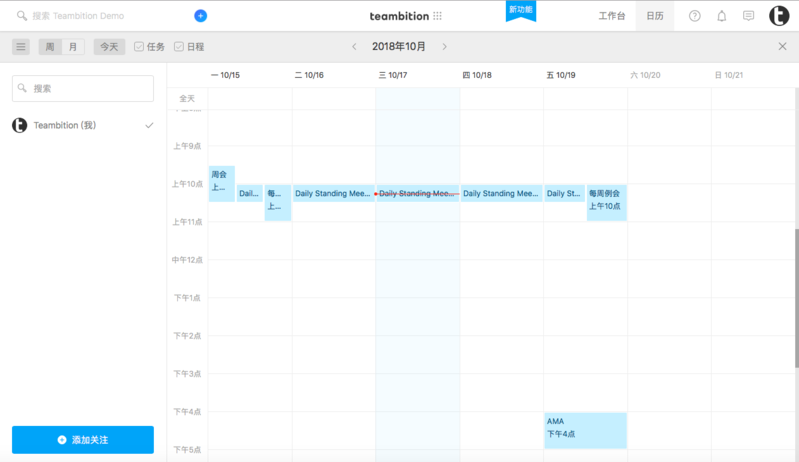Open the teambition app grid icon
799x462 pixels.
pyautogui.click(x=437, y=16)
